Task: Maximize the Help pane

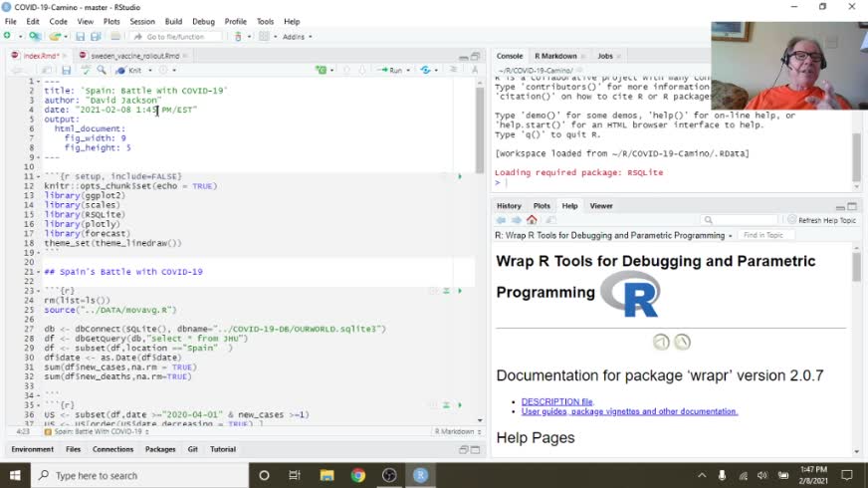Action: point(852,206)
